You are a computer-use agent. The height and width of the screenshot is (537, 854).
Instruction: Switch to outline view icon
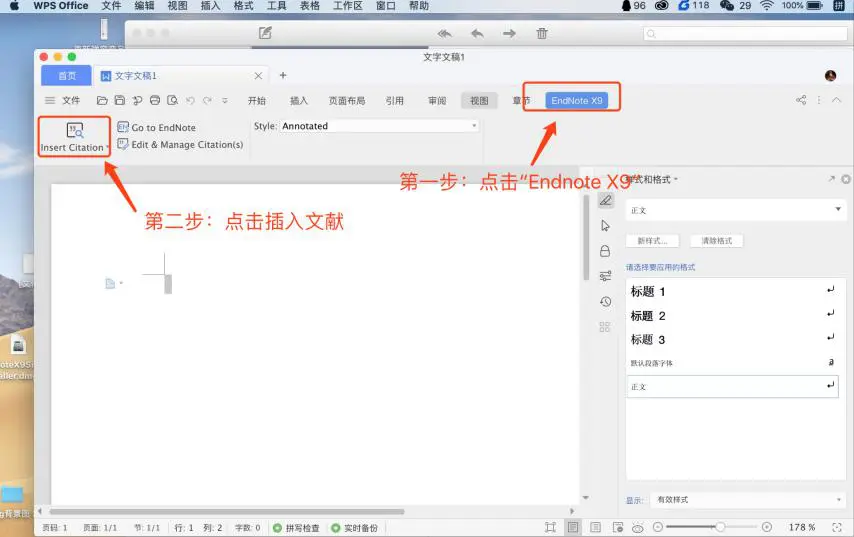tap(595, 527)
